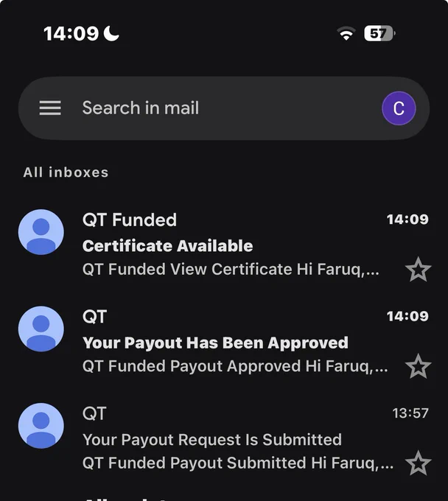The height and width of the screenshot is (501, 448).
Task: Star the Your Payout Has Been Approved email
Action: (x=418, y=366)
